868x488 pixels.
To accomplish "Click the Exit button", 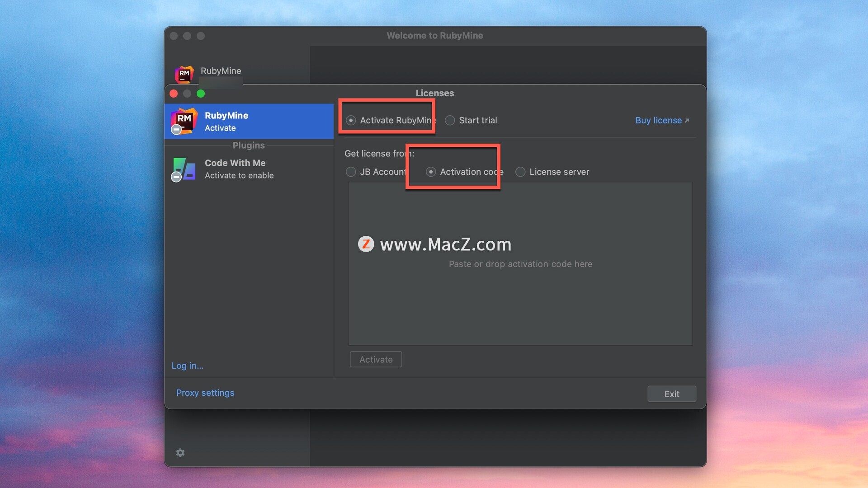I will [x=672, y=394].
